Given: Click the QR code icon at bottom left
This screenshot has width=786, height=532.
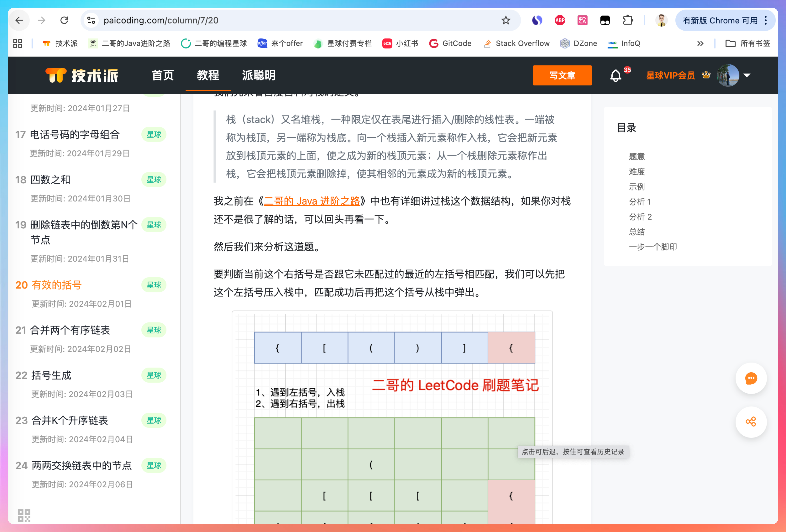Looking at the screenshot, I should click(x=24, y=515).
